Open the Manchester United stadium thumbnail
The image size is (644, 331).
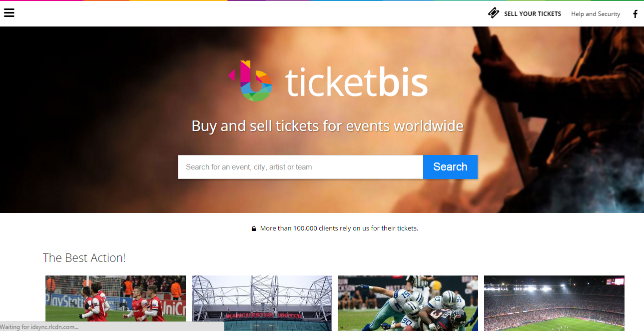[262, 303]
